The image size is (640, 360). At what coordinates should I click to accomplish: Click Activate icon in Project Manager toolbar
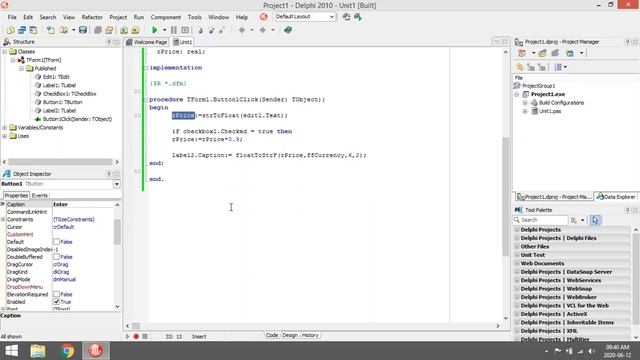(522, 53)
